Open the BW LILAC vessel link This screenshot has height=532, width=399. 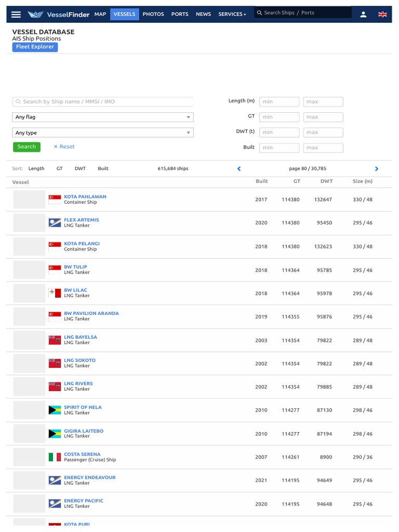pyautogui.click(x=76, y=290)
